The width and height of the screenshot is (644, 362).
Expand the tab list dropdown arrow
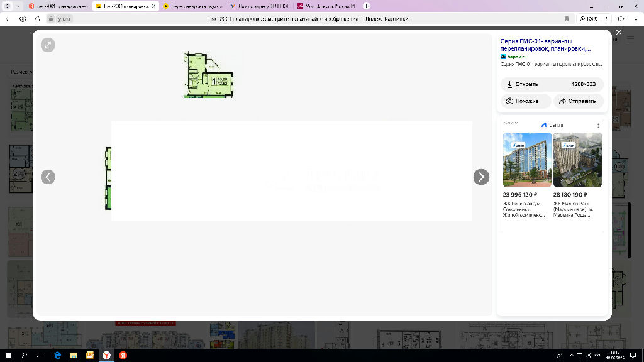[18, 6]
